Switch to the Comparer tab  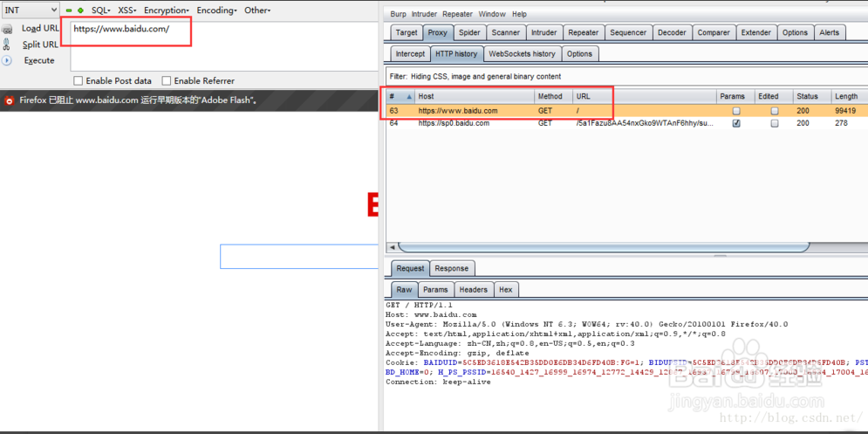pyautogui.click(x=714, y=32)
